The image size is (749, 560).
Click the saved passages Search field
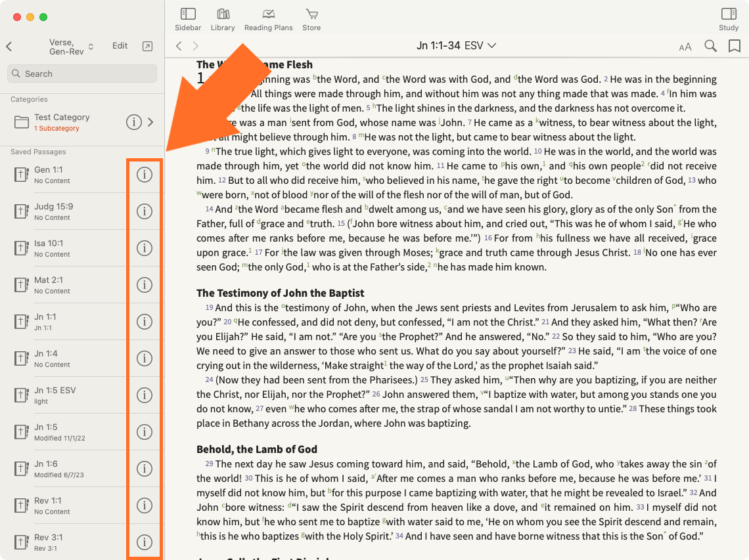click(82, 74)
